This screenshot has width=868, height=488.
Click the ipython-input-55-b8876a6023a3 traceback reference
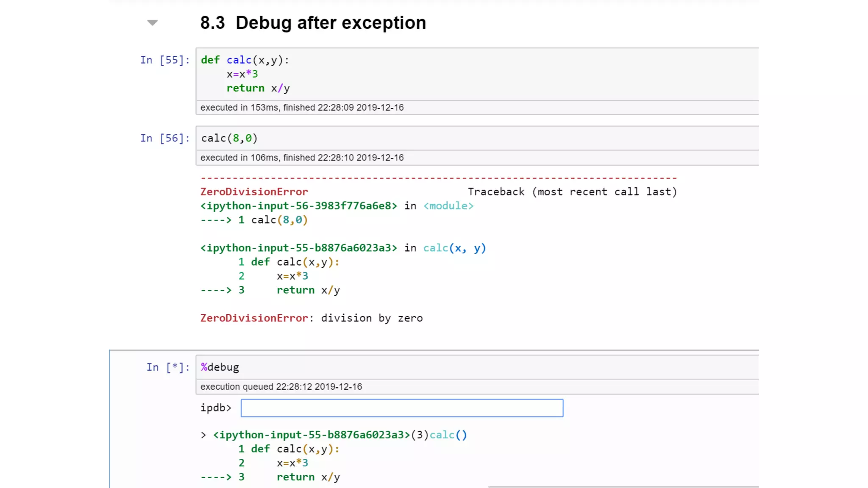(299, 248)
